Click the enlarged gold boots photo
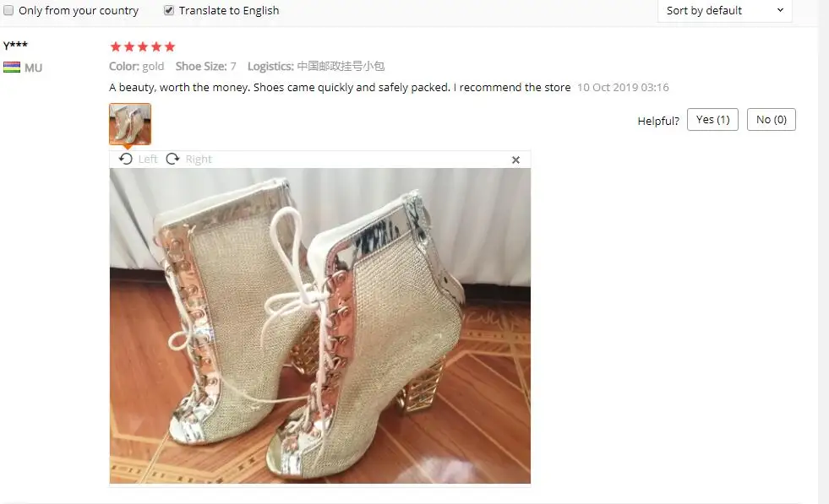The image size is (829, 504). coord(320,325)
